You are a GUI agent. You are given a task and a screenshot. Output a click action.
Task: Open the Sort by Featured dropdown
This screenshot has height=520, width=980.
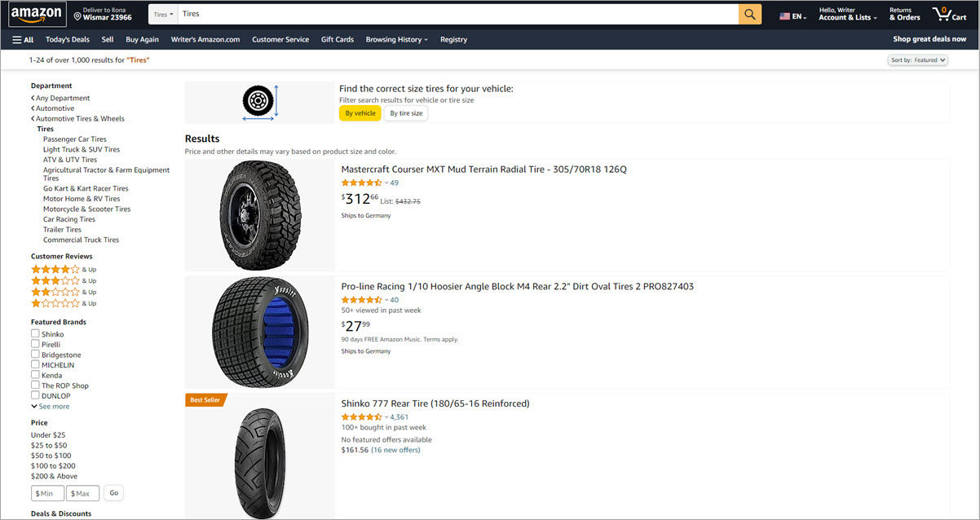(x=918, y=59)
